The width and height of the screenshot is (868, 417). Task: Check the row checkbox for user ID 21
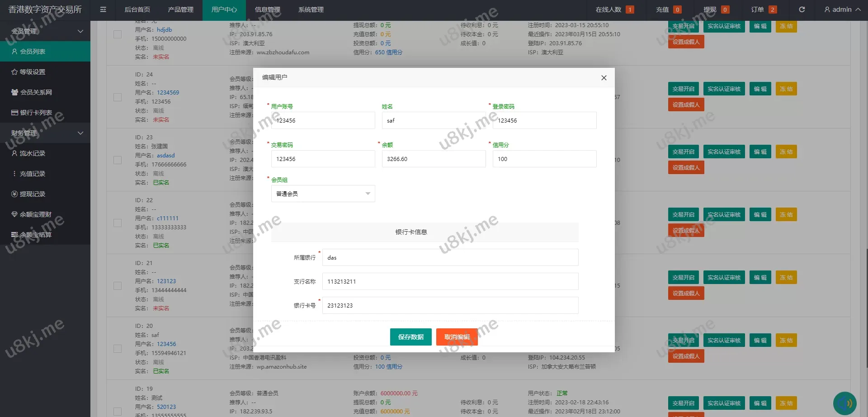coord(118,286)
